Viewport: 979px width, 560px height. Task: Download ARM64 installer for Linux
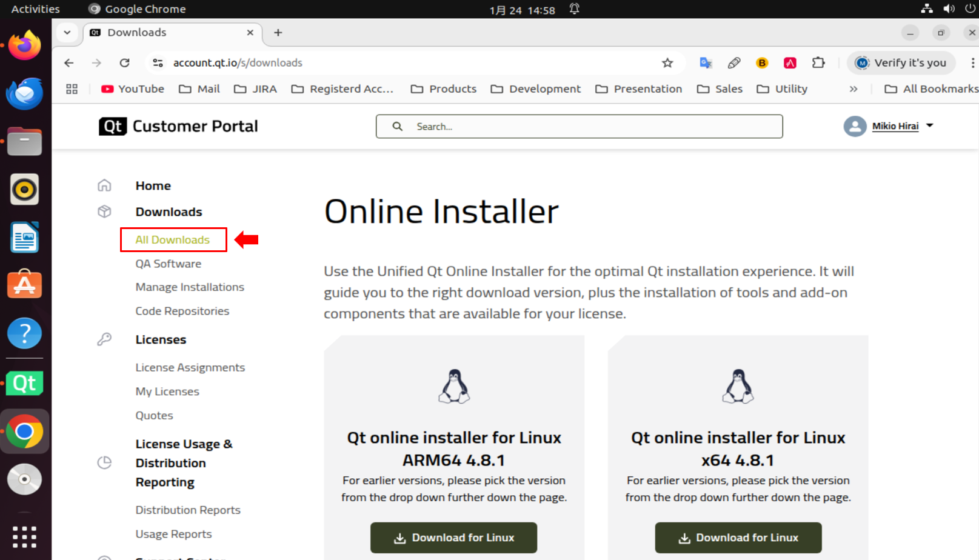(453, 538)
